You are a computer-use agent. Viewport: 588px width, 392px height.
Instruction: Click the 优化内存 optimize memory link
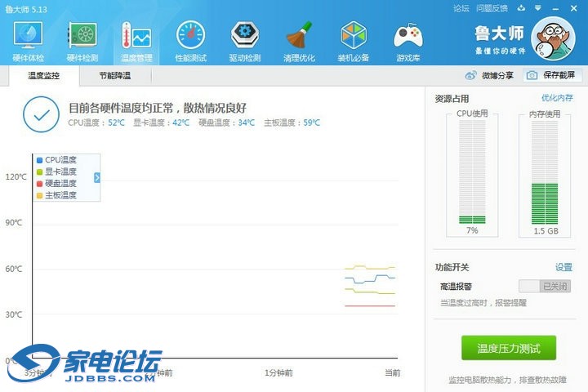pyautogui.click(x=558, y=98)
